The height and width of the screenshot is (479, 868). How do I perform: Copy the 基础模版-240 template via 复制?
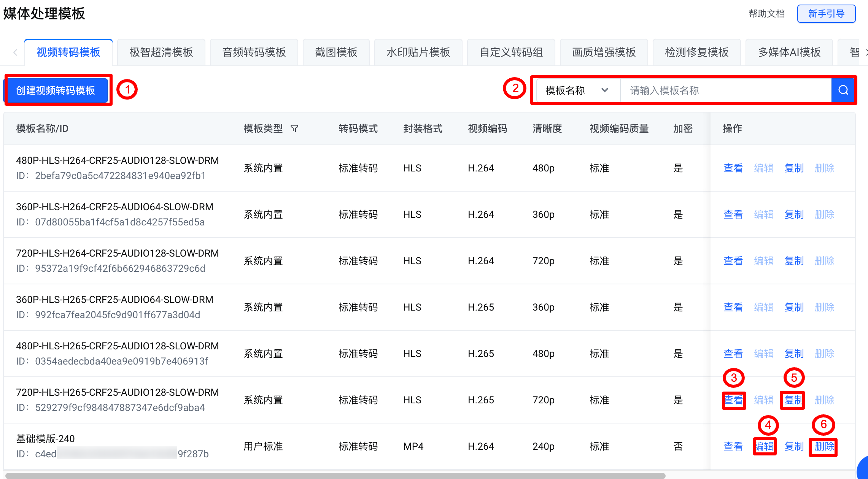point(794,446)
